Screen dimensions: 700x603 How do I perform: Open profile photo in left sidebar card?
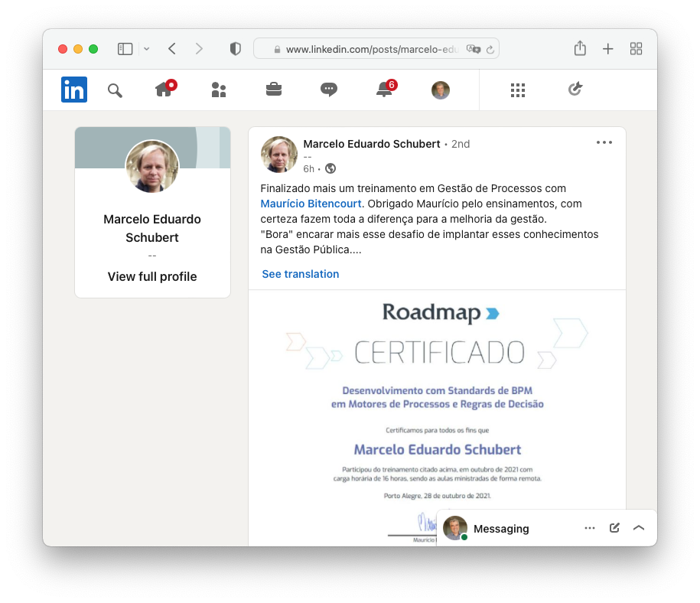point(152,167)
